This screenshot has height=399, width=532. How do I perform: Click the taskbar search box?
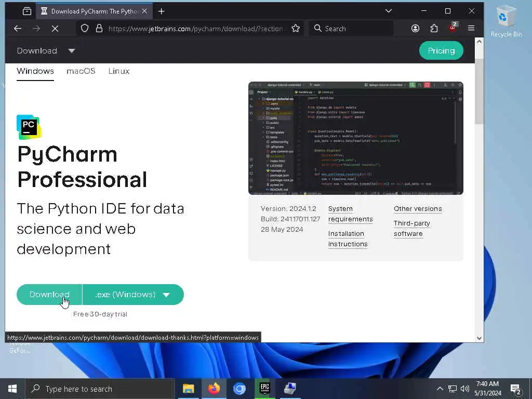pyautogui.click(x=100, y=389)
